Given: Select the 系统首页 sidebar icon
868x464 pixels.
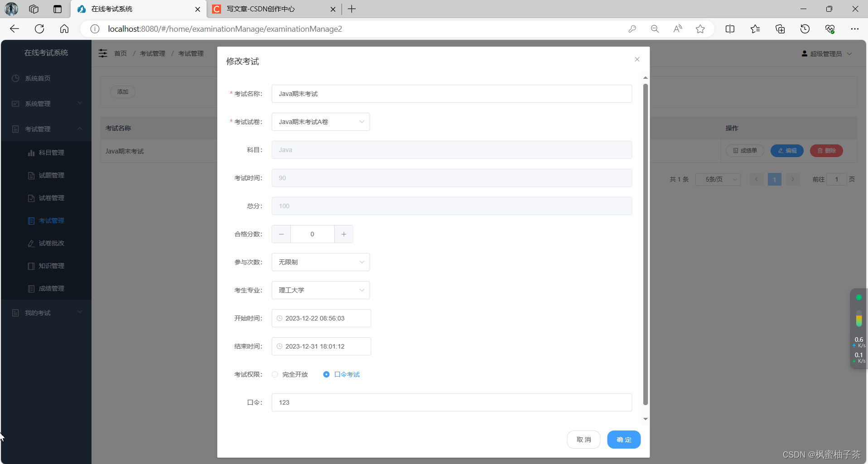Looking at the screenshot, I should (15, 78).
